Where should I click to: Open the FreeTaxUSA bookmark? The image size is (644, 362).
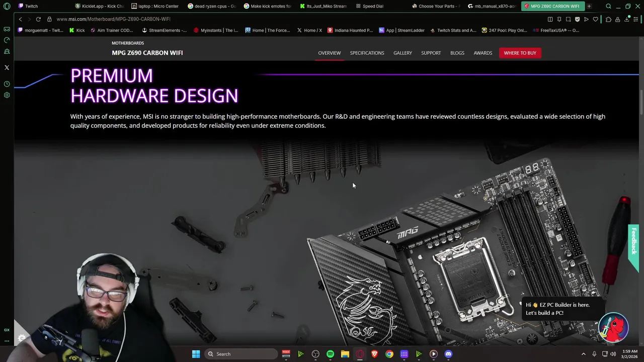click(556, 30)
